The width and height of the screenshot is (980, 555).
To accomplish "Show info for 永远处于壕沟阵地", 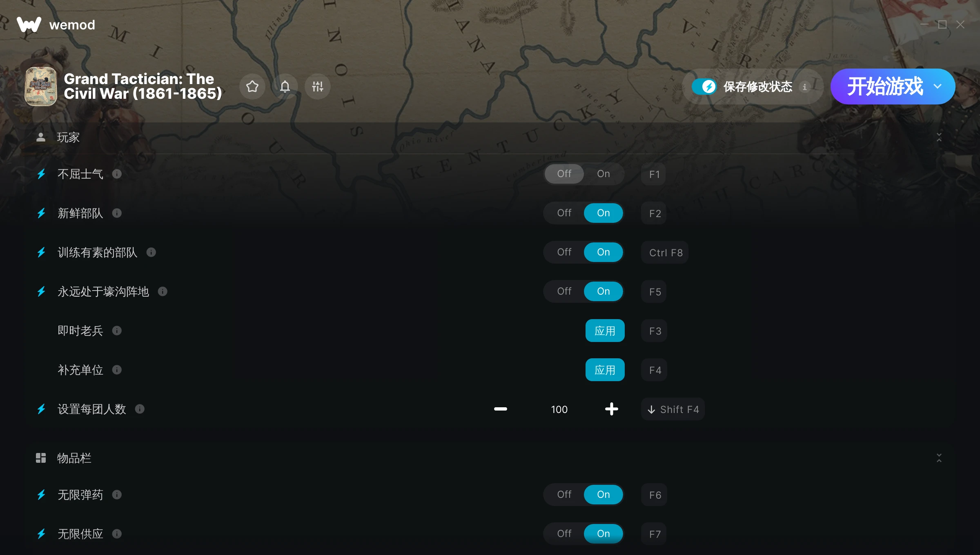I will (163, 291).
